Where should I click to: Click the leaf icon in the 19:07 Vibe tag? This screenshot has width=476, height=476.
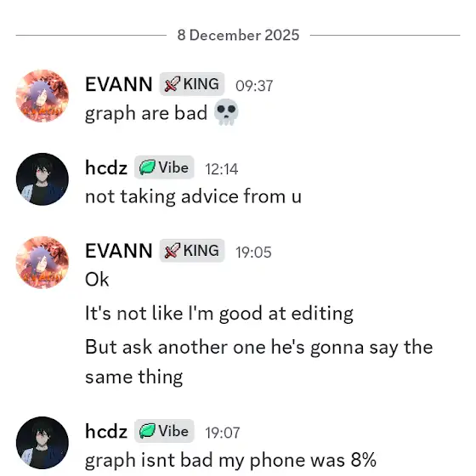click(x=147, y=431)
